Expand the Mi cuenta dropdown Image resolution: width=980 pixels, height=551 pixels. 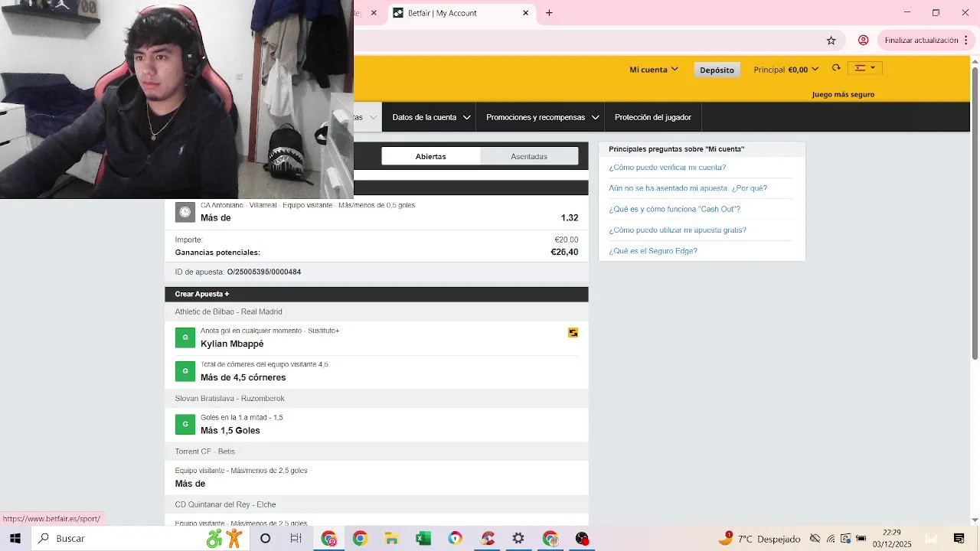(653, 70)
